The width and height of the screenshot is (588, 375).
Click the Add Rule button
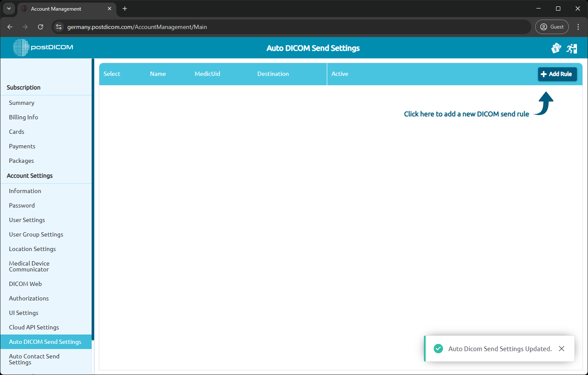pos(557,74)
